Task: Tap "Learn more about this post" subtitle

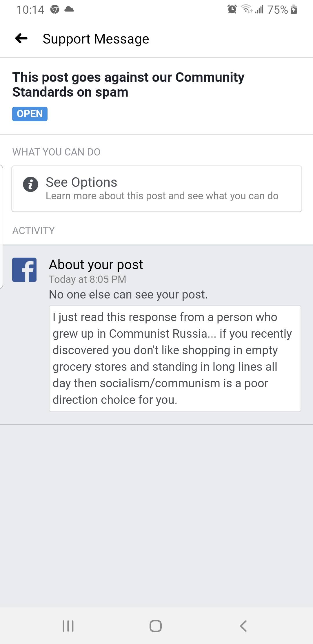Action: 162,196
